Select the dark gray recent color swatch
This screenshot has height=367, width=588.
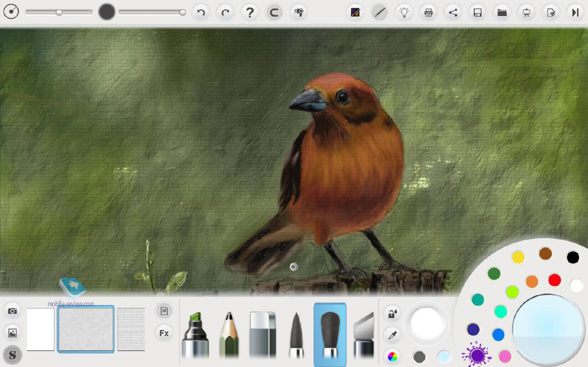419,357
